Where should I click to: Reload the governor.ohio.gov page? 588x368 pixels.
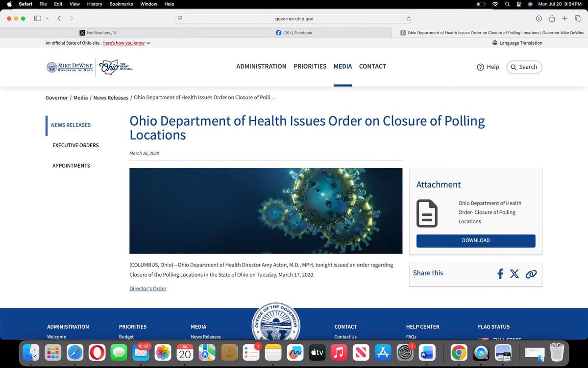coord(408,19)
